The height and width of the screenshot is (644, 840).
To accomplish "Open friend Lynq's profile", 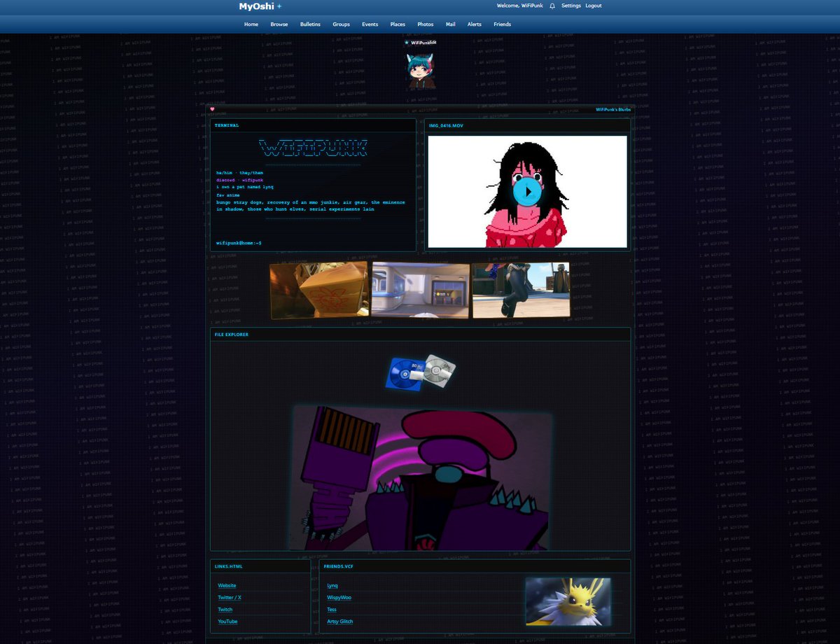I will 332,586.
